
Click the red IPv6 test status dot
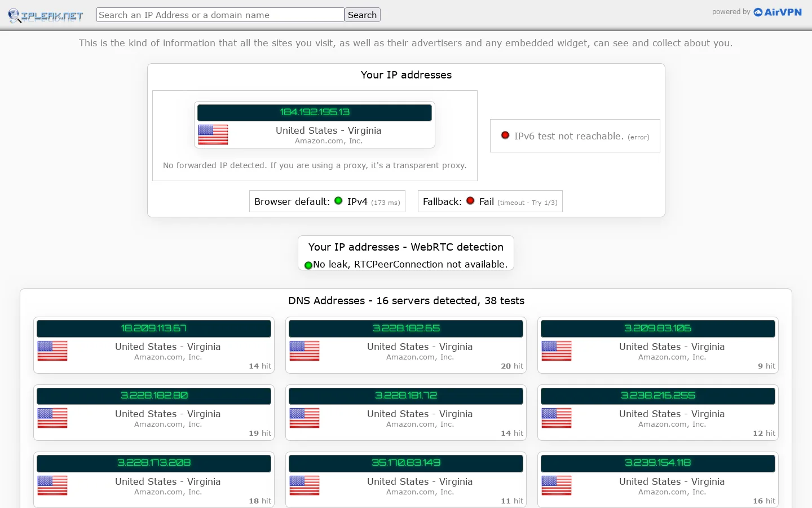click(x=505, y=135)
